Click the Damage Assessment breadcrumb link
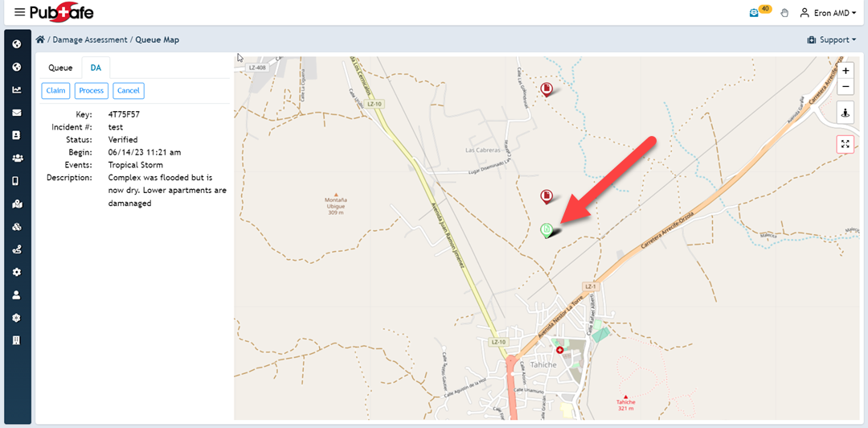This screenshot has height=428, width=868. (90, 40)
